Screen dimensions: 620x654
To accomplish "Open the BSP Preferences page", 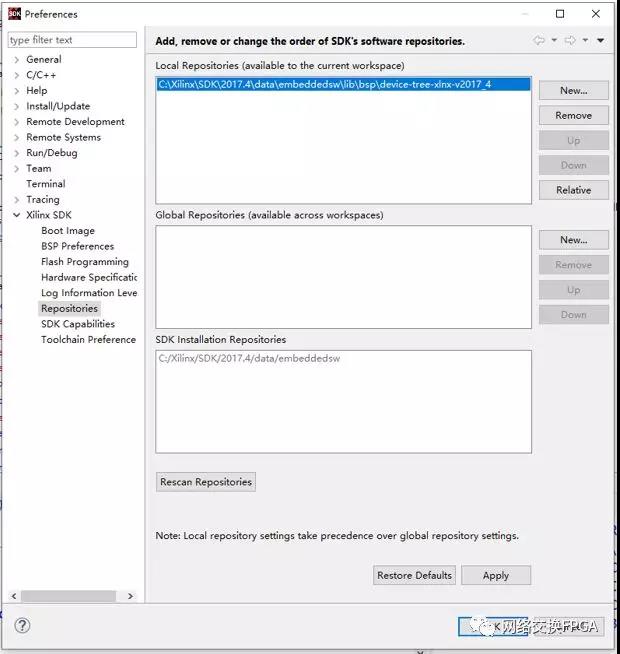I will coord(77,246).
